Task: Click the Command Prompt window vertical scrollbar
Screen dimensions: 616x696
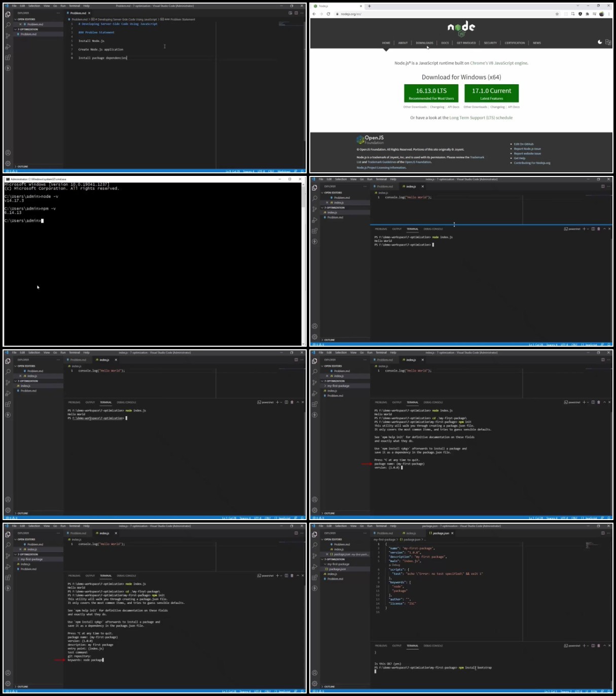Action: [x=304, y=264]
